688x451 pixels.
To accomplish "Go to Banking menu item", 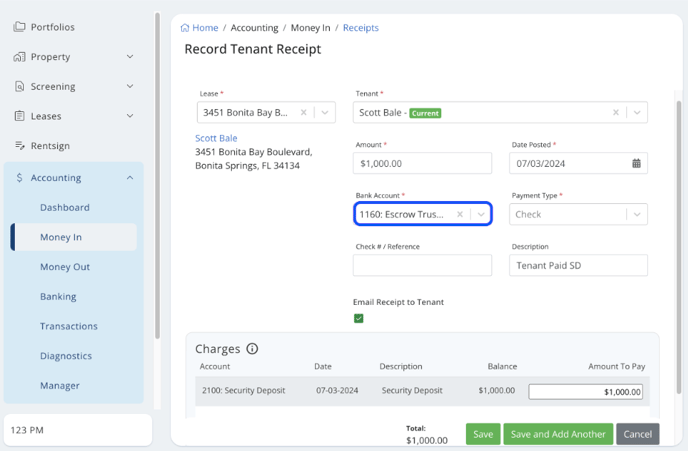I will (59, 297).
